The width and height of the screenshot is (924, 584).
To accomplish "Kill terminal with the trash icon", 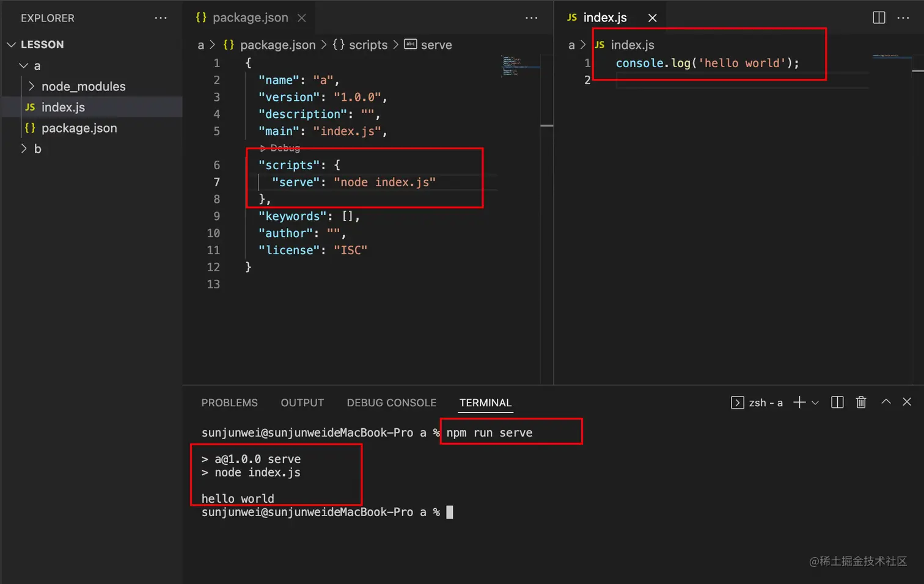I will (861, 402).
